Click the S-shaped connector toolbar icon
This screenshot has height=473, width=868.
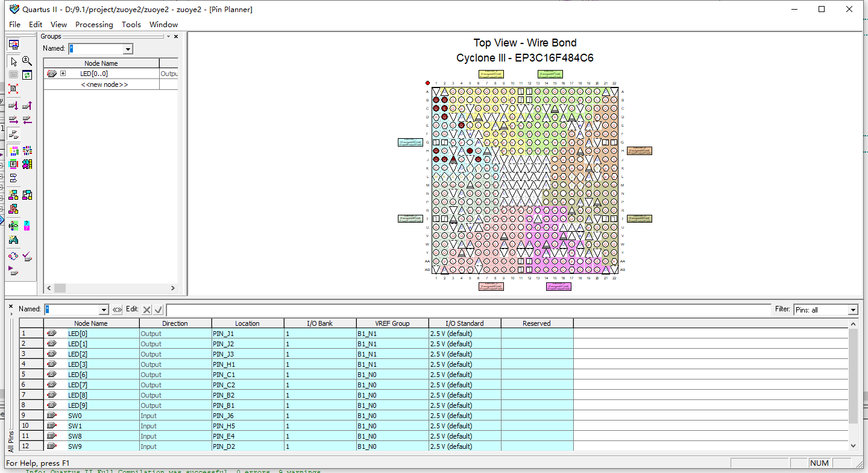[13, 178]
